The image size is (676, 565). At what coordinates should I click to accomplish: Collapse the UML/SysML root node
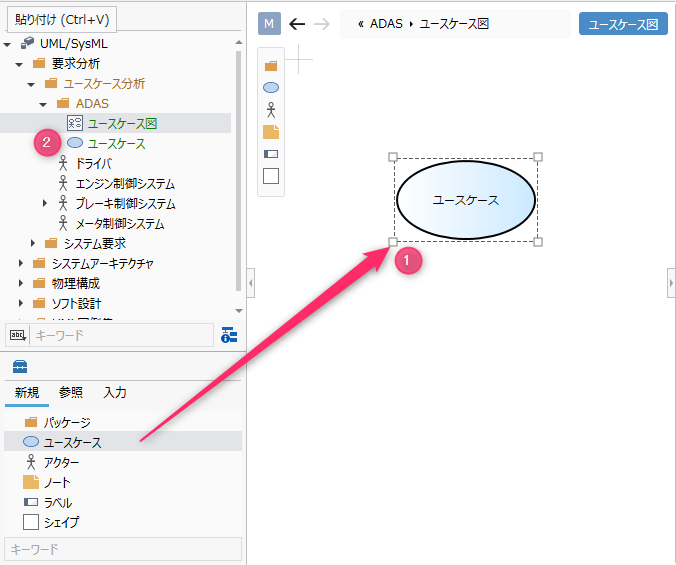(7, 44)
